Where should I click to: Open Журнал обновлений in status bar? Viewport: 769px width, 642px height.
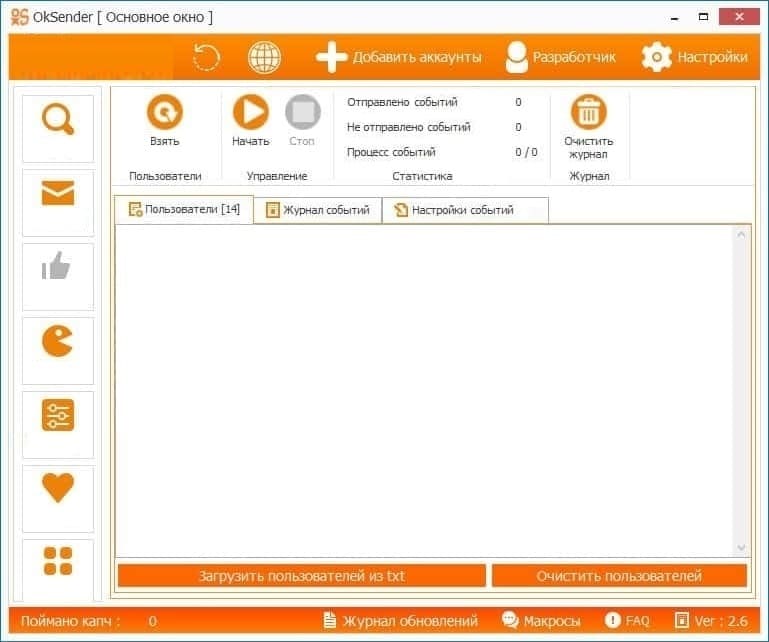point(401,621)
